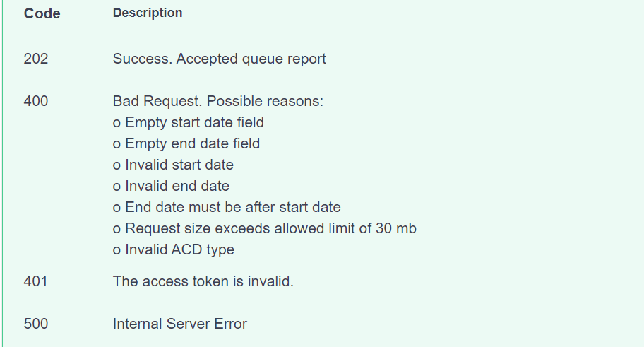Click the bullet before Empty start date field
This screenshot has width=644, height=347.
117,124
